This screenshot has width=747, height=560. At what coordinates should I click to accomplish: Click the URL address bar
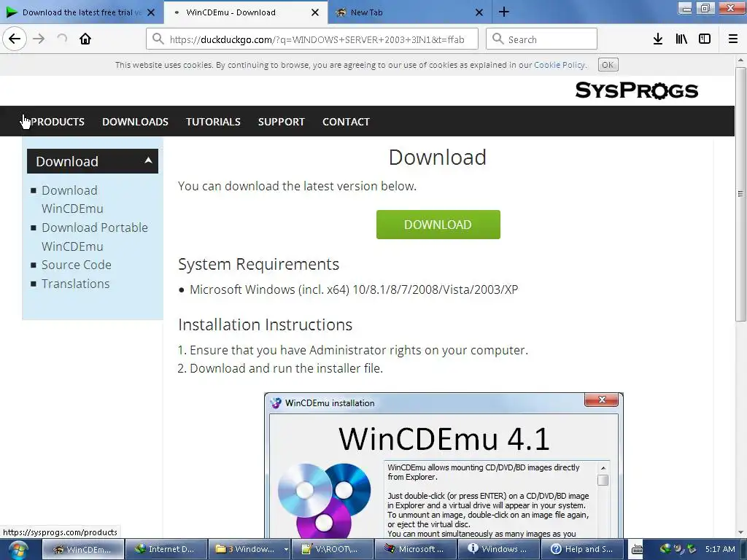coord(312,39)
